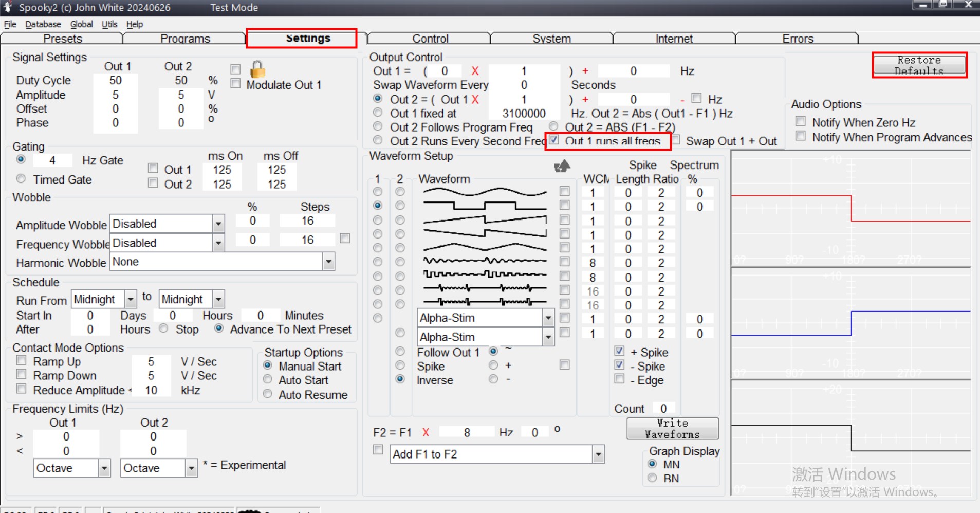The height and width of the screenshot is (513, 980).
Task: Open the Add F1 to F2 dropdown
Action: 598,454
